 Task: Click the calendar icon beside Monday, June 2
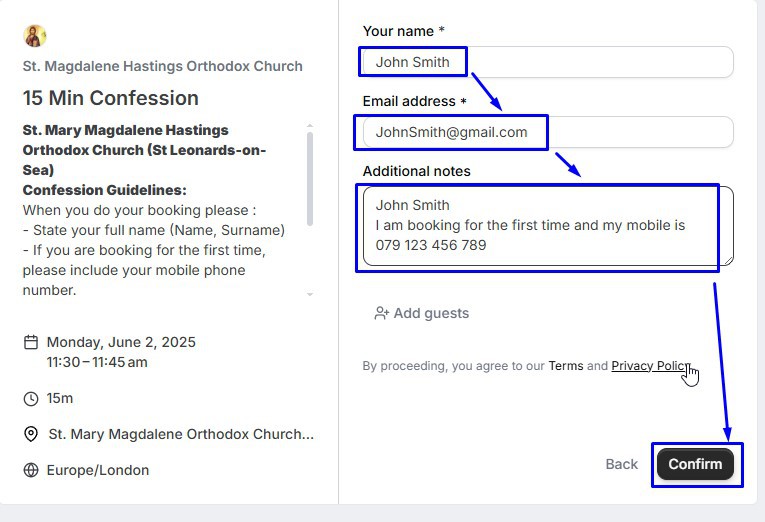pyautogui.click(x=31, y=342)
